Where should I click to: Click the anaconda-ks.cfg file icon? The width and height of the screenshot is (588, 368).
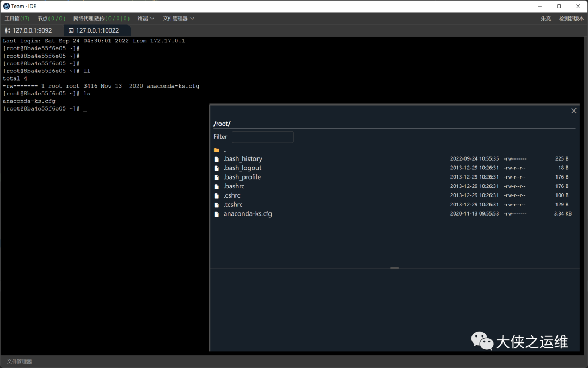216,214
